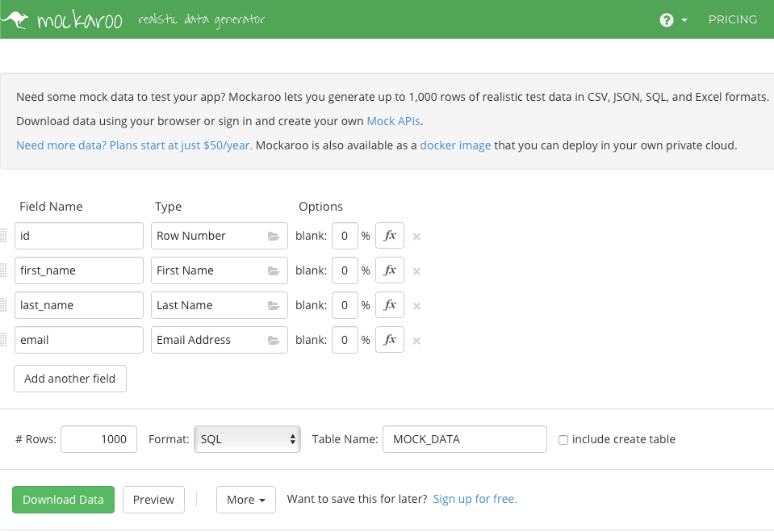Set blank percentage for last_name field
774x532 pixels.
tap(345, 305)
